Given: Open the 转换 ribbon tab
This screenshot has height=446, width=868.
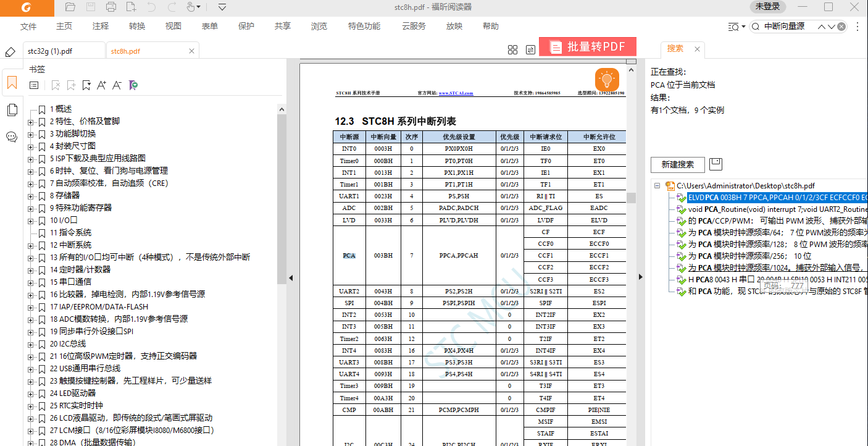Looking at the screenshot, I should pyautogui.click(x=137, y=27).
